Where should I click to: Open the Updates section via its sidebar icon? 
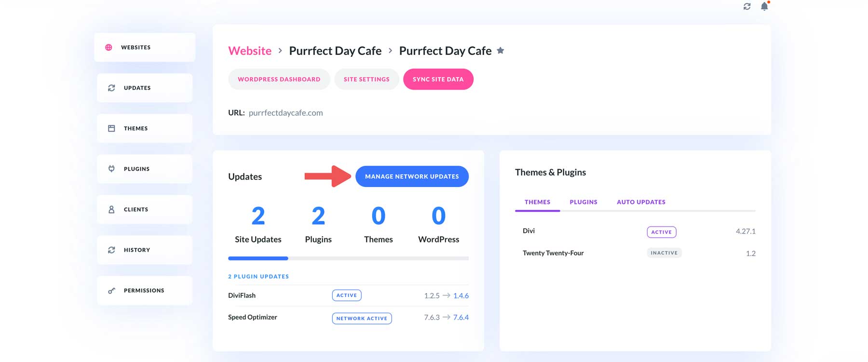click(111, 88)
